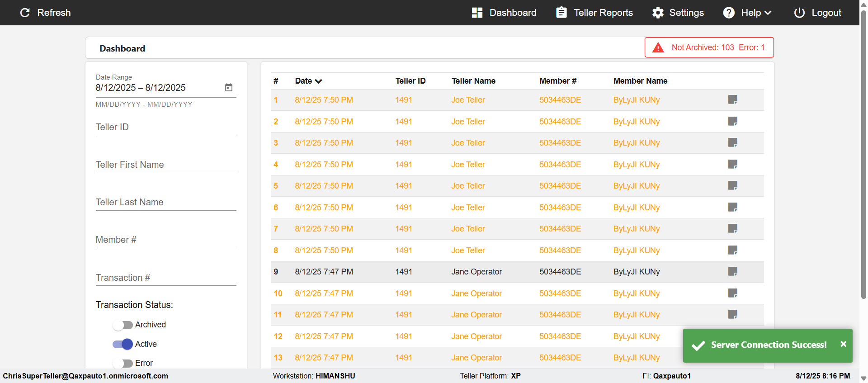Viewport: 868px width, 383px height.
Task: Turn off the Active status toggle
Action: click(123, 344)
